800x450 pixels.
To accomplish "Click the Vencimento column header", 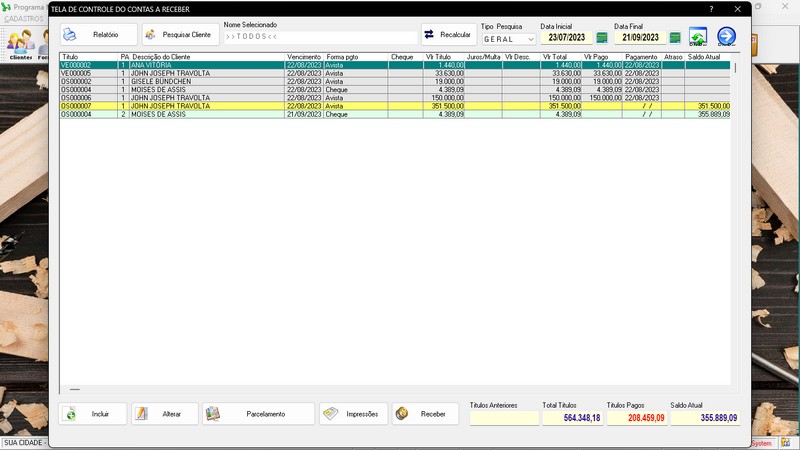I will (x=304, y=57).
